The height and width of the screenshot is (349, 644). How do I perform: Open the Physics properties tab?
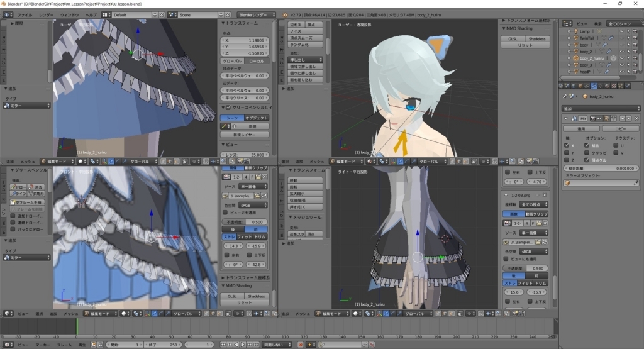tap(628, 86)
